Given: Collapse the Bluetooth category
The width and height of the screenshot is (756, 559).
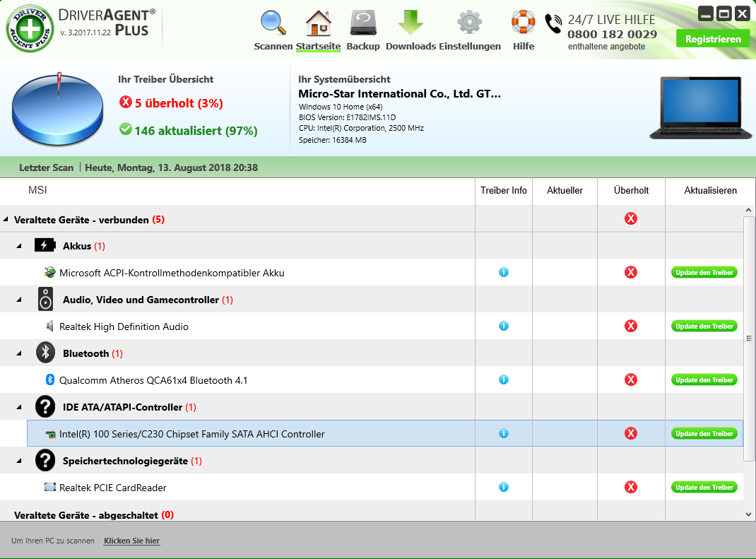Looking at the screenshot, I should (19, 353).
